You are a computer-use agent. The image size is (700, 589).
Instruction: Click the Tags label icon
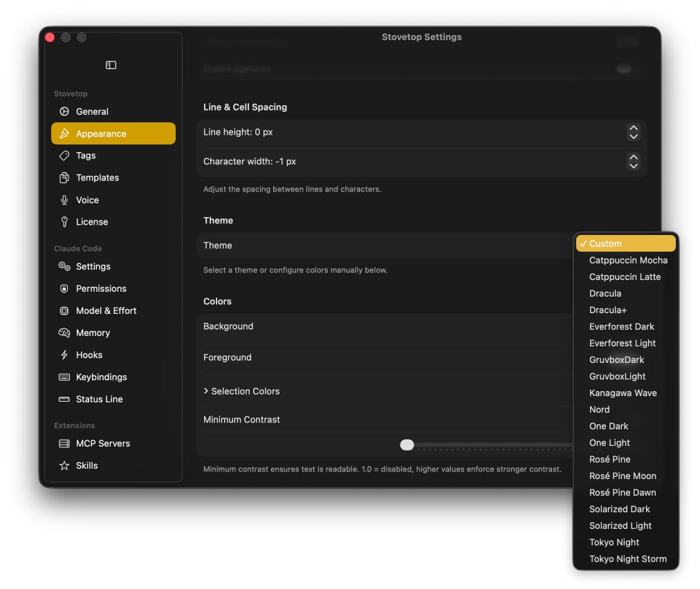[x=64, y=156]
